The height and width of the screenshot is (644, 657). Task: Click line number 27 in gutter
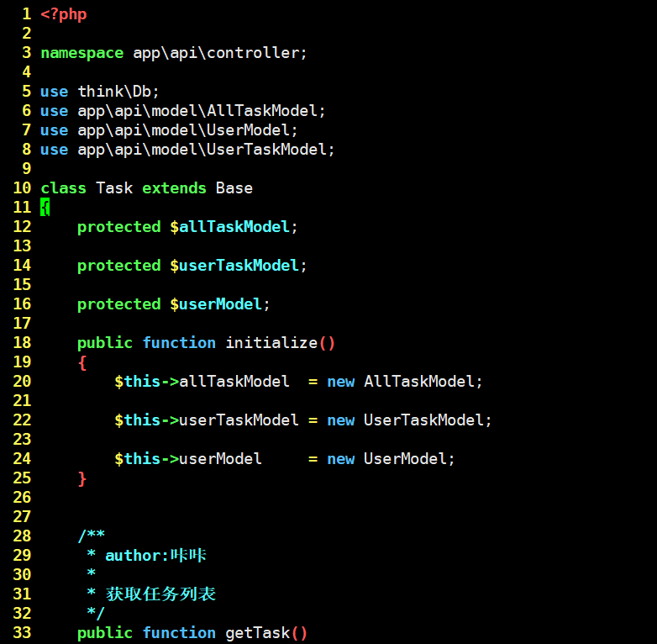[x=22, y=516]
